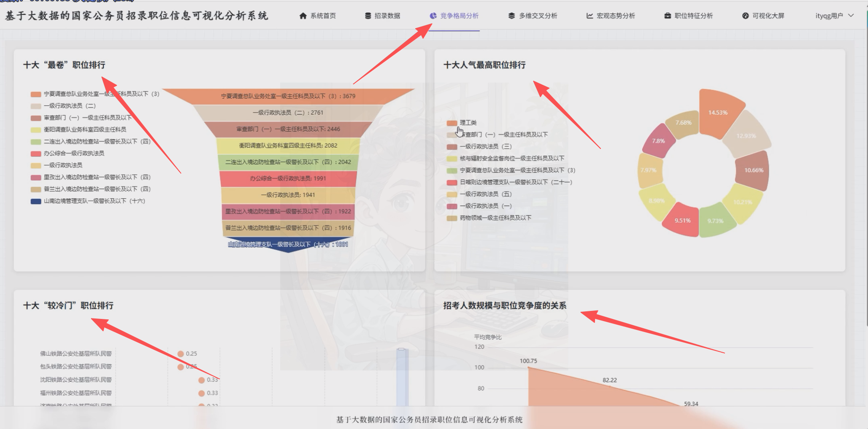Toggle legend entry 核与辐射安全监督岗位一级主任科员及以下
This screenshot has height=429, width=868.
[506, 159]
